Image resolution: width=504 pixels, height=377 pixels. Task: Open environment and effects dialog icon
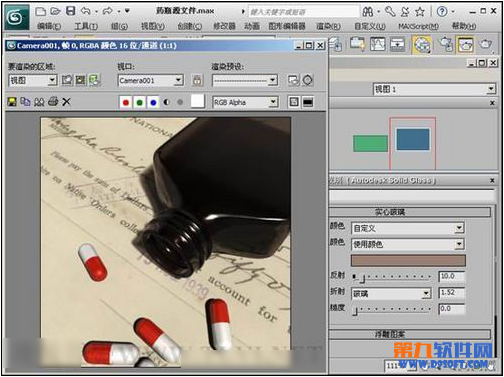point(308,80)
